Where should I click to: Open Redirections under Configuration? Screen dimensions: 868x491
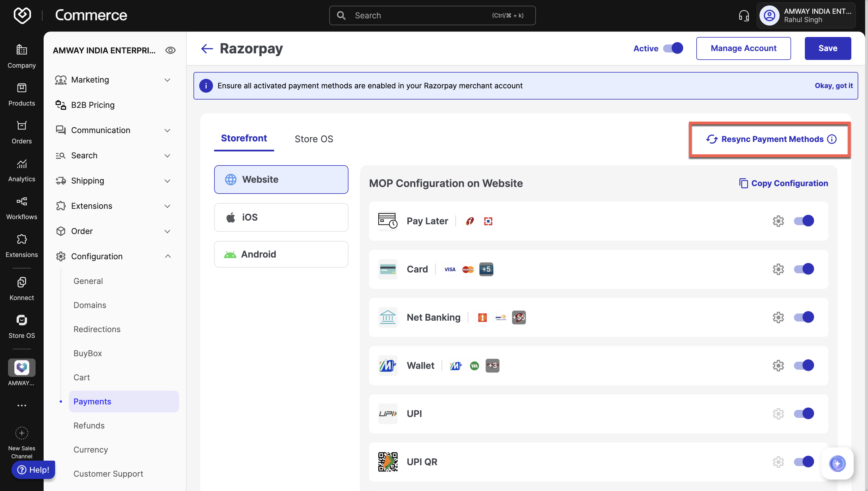pyautogui.click(x=97, y=329)
